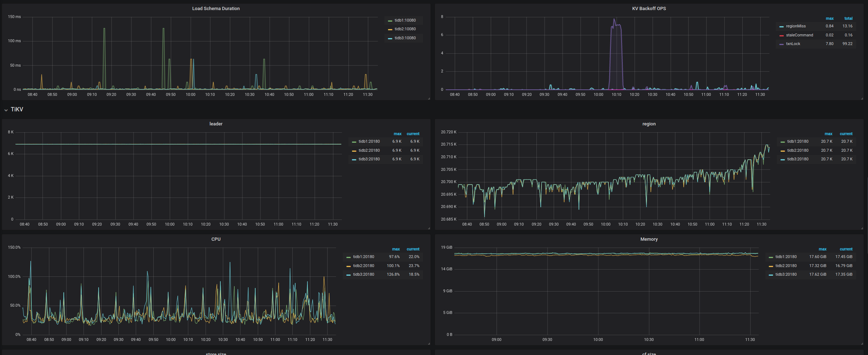Image resolution: width=868 pixels, height=355 pixels.
Task: Click the TiKV row title text
Action: click(17, 110)
